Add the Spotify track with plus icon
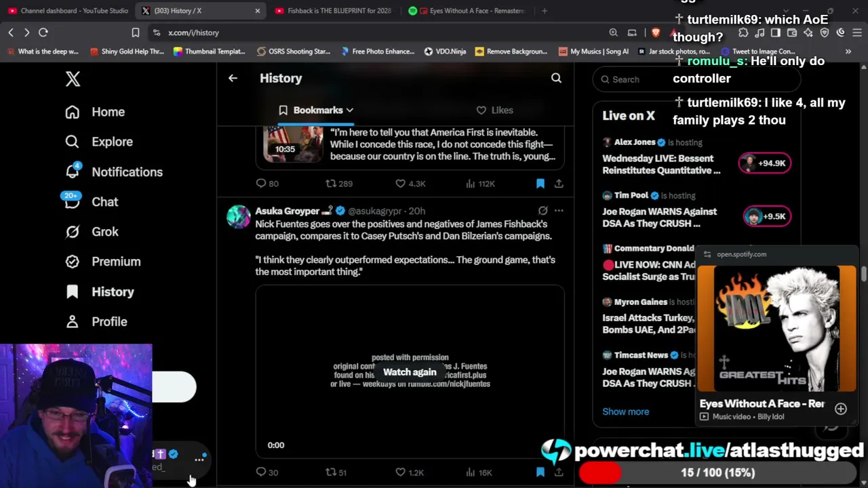This screenshot has width=868, height=488. coord(841,409)
